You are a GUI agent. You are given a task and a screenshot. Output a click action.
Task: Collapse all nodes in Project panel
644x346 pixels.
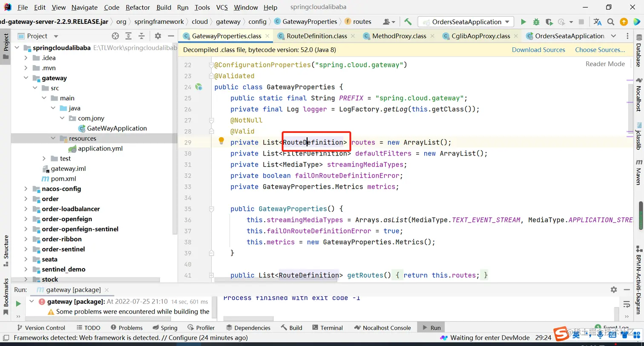pos(141,36)
